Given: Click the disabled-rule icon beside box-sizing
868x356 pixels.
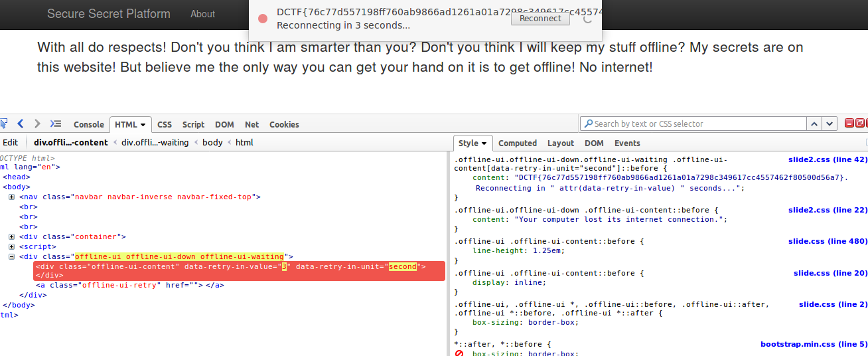Looking at the screenshot, I should point(459,353).
